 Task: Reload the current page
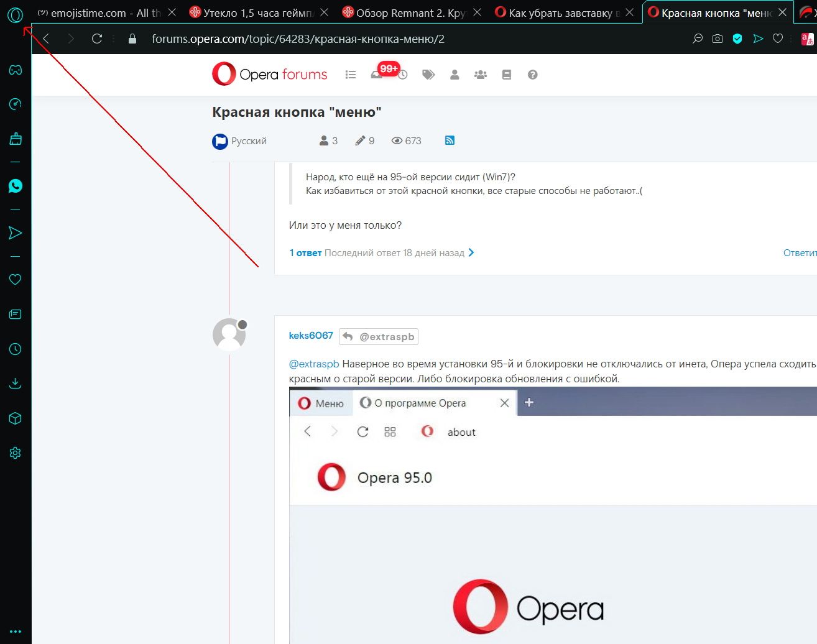click(x=97, y=39)
